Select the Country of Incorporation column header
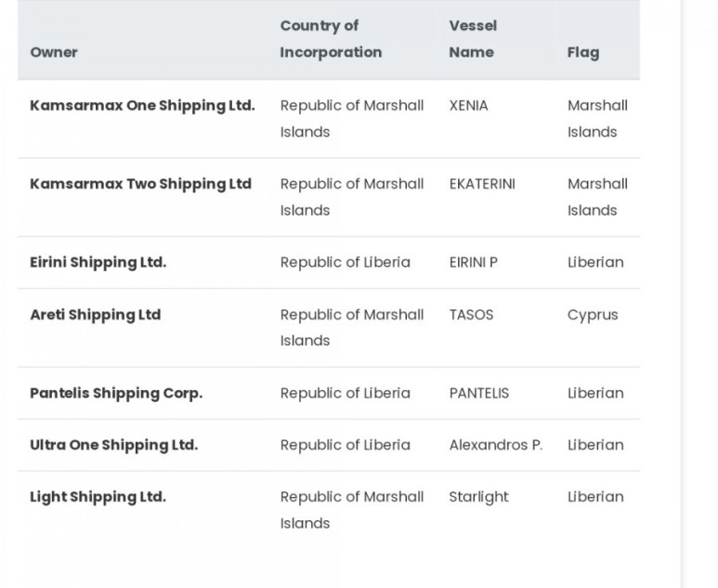This screenshot has width=718, height=588. [331, 39]
